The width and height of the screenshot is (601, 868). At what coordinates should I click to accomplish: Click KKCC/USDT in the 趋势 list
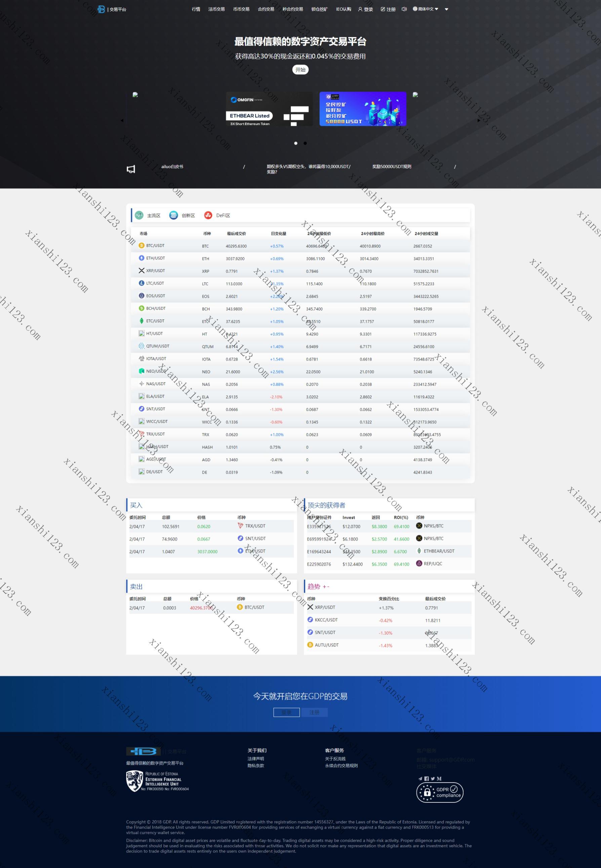coord(326,620)
